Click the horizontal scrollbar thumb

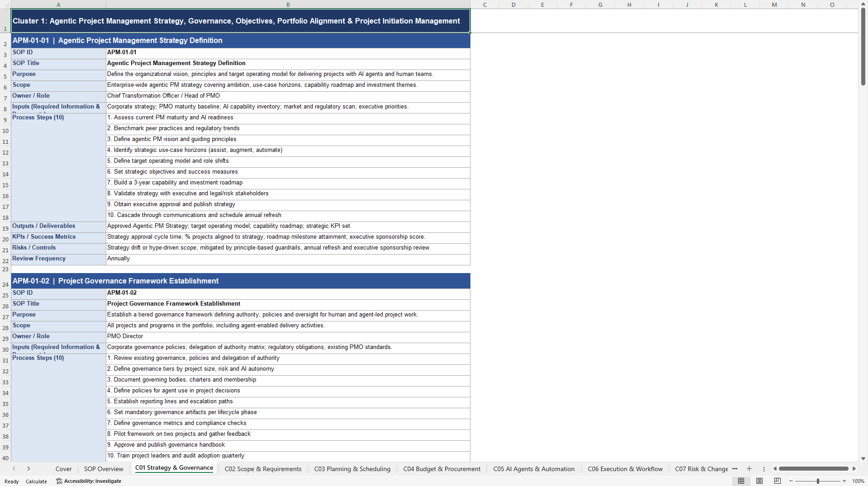point(813,469)
